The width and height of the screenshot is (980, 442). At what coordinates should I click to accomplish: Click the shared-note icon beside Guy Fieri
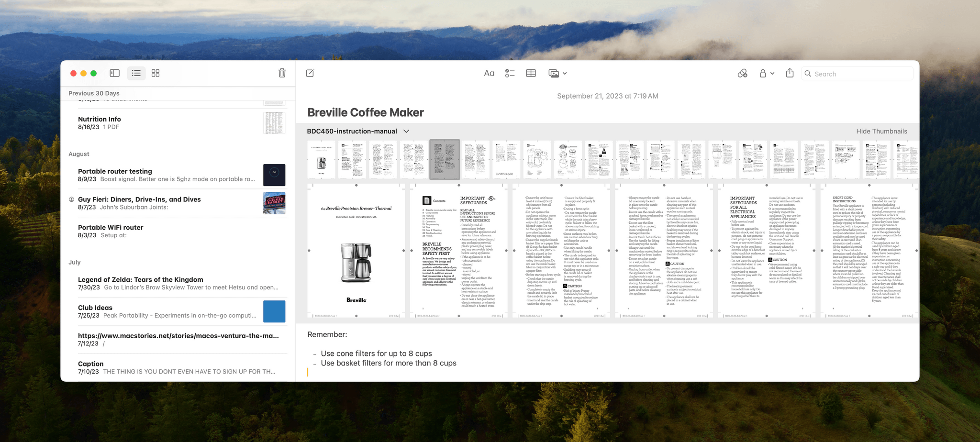(72, 199)
